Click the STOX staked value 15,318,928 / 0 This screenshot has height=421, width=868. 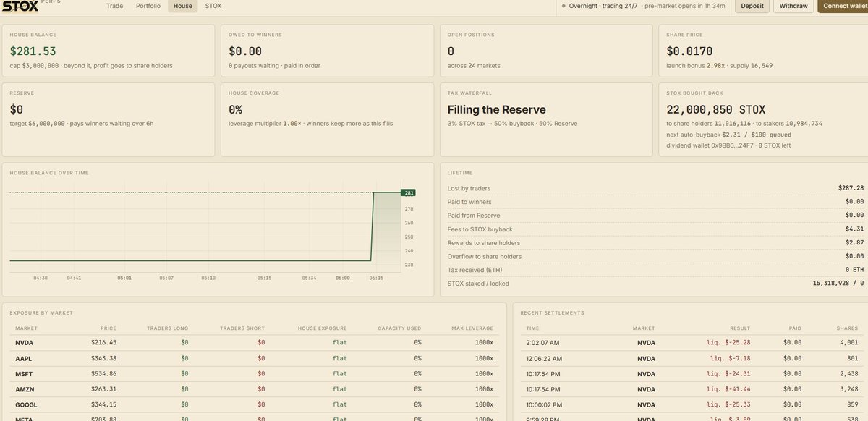(838, 284)
